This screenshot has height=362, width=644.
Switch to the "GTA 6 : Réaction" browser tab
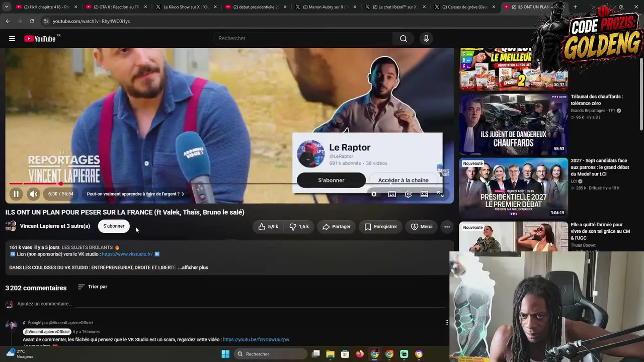(x=116, y=7)
